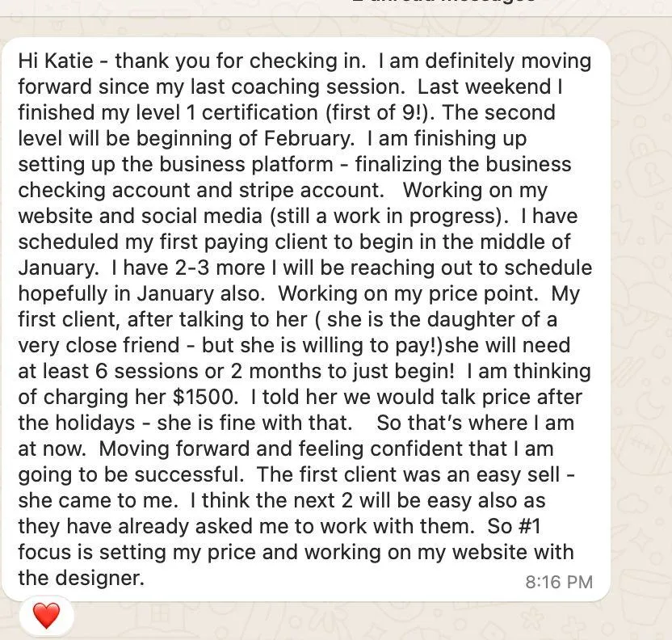Click the words "the designer." ending the message

pos(81,578)
